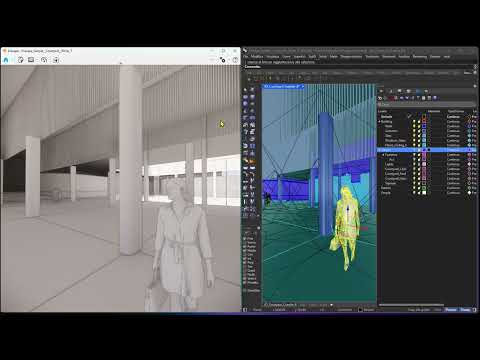Viewport: 480px width, 360px height.
Task: Click the move layer down arrow icon
Action: [407, 98]
